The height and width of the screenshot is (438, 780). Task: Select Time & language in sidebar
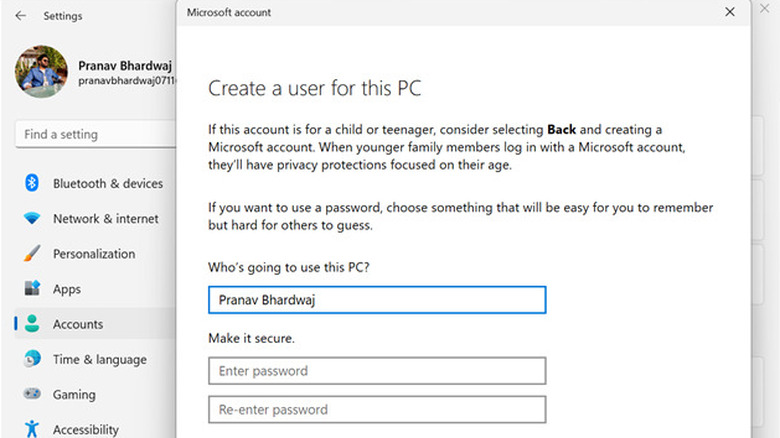(99, 359)
